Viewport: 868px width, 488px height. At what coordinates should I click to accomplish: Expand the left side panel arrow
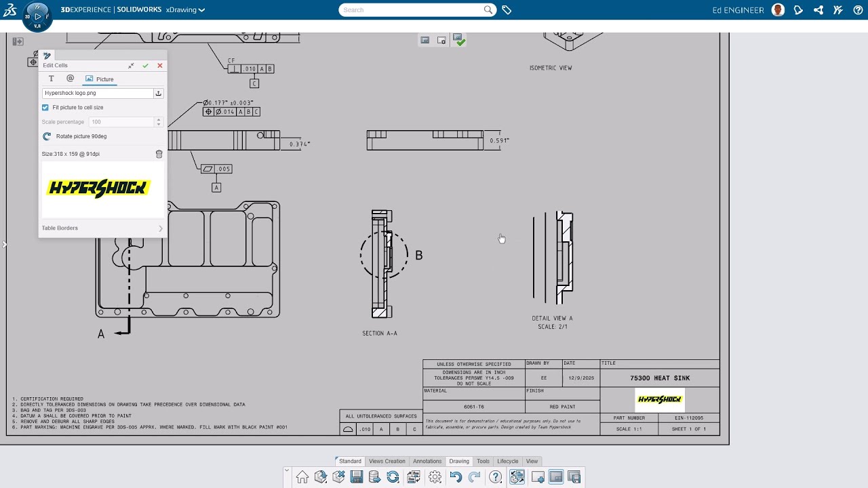pos(3,244)
